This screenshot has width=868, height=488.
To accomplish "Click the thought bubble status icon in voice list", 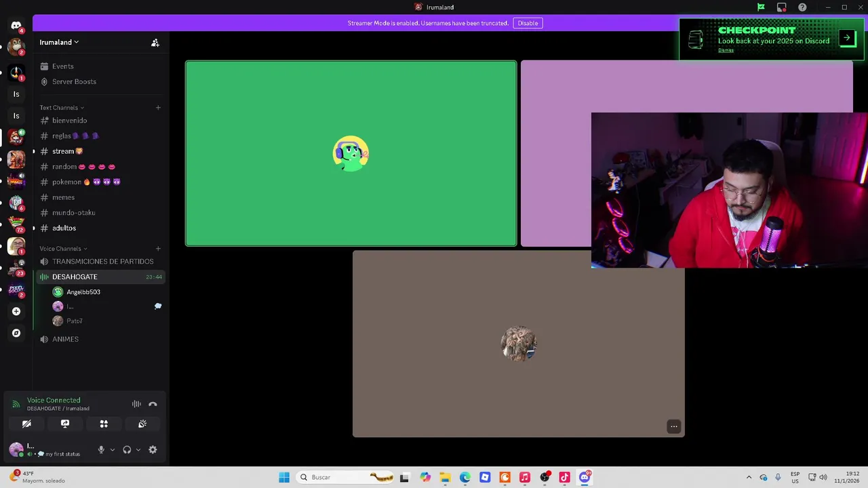I will [x=158, y=306].
